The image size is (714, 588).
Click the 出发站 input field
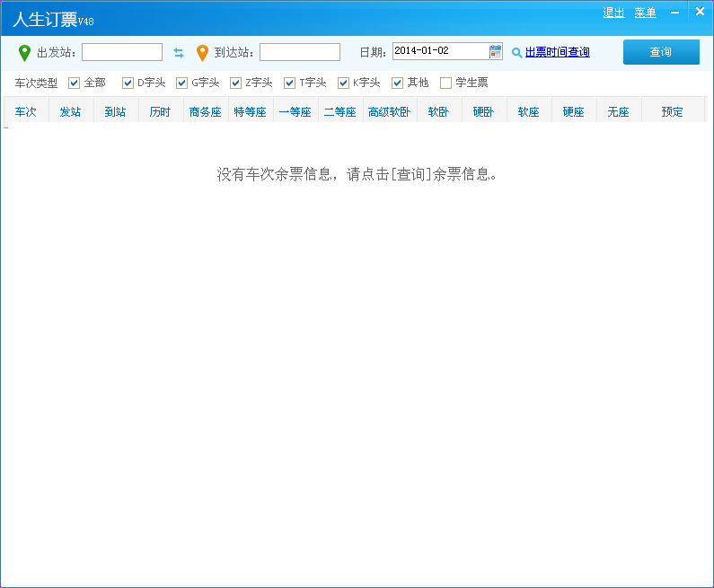122,52
